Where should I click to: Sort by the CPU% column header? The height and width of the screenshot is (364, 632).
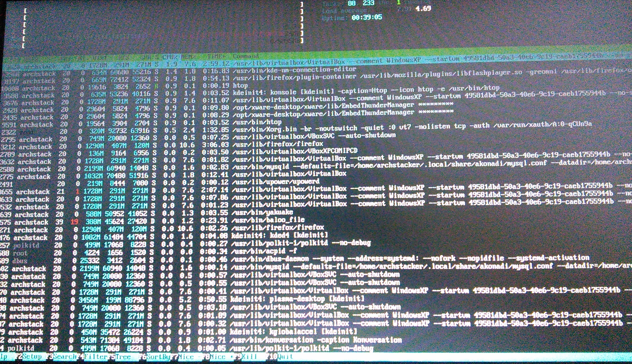click(x=170, y=57)
